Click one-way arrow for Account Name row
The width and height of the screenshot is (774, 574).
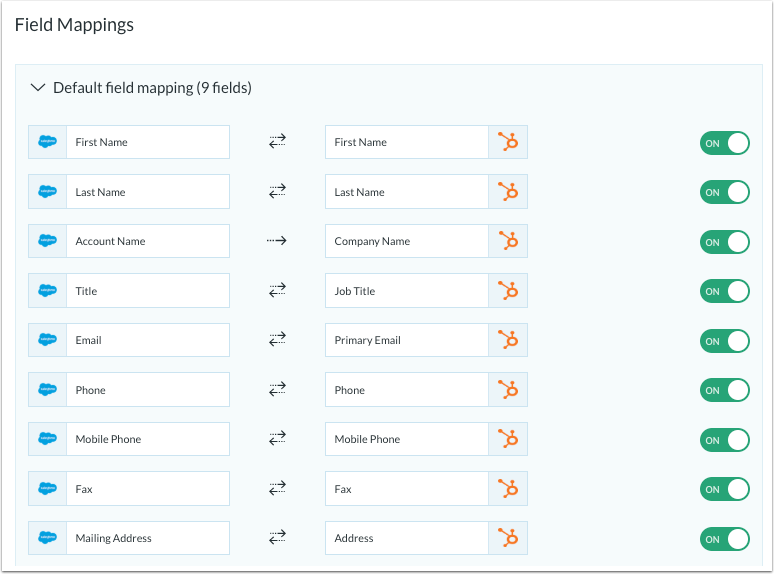[x=277, y=241]
